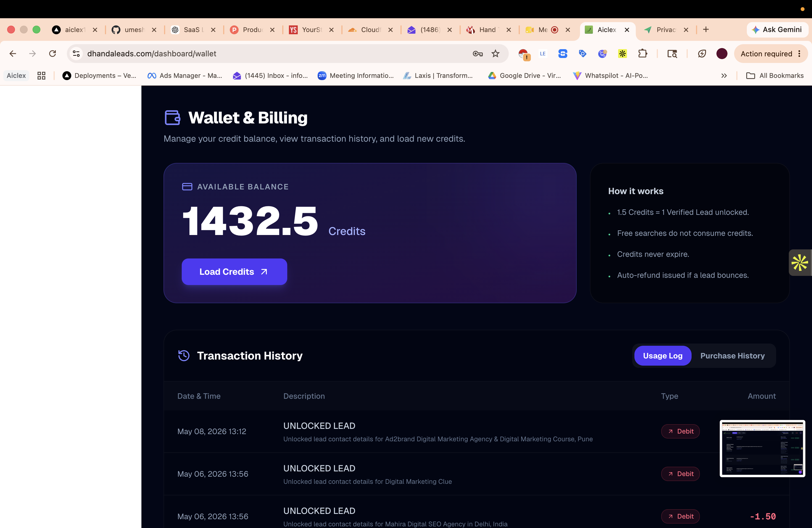Click the Amount column header
This screenshot has height=528, width=812.
762,396
